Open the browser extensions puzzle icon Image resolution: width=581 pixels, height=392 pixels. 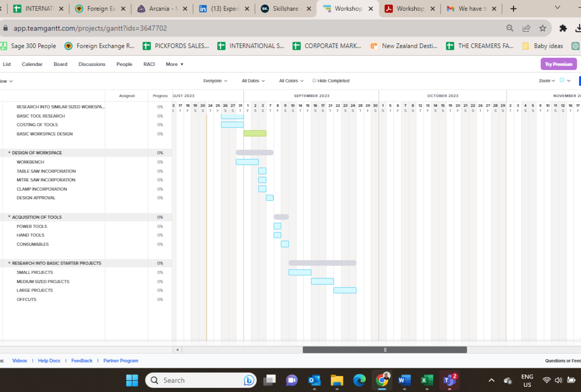(x=563, y=28)
